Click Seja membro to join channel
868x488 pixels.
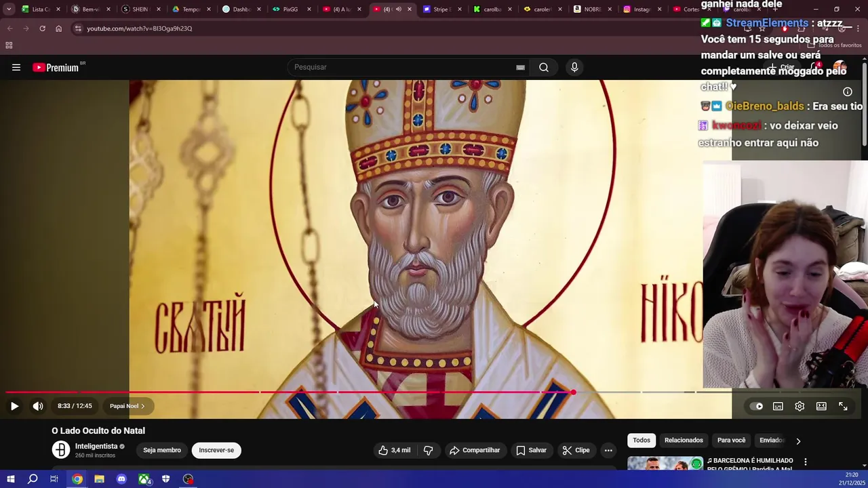pos(162,450)
